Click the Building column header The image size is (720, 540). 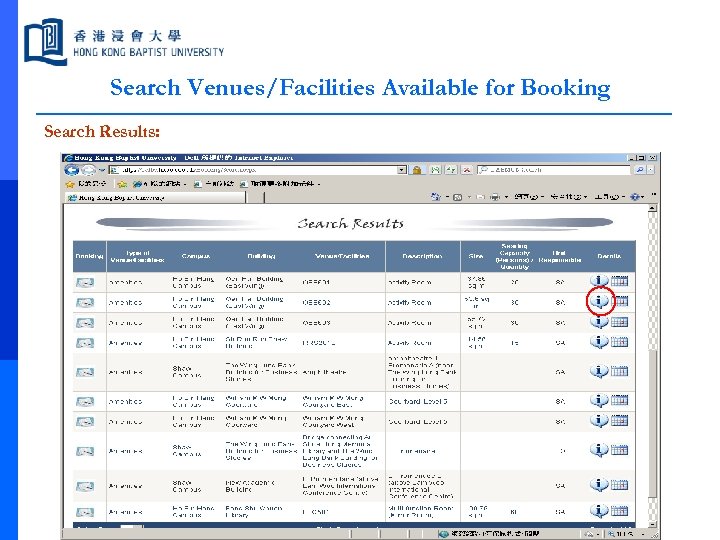point(261,256)
